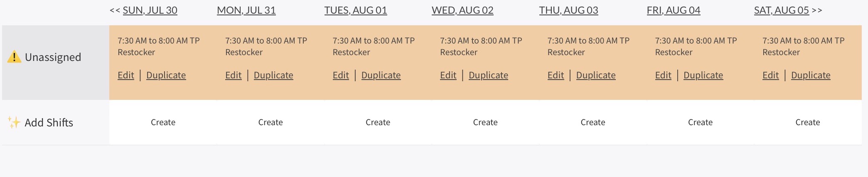Duplicate Friday's Restocker shift

[x=703, y=75]
